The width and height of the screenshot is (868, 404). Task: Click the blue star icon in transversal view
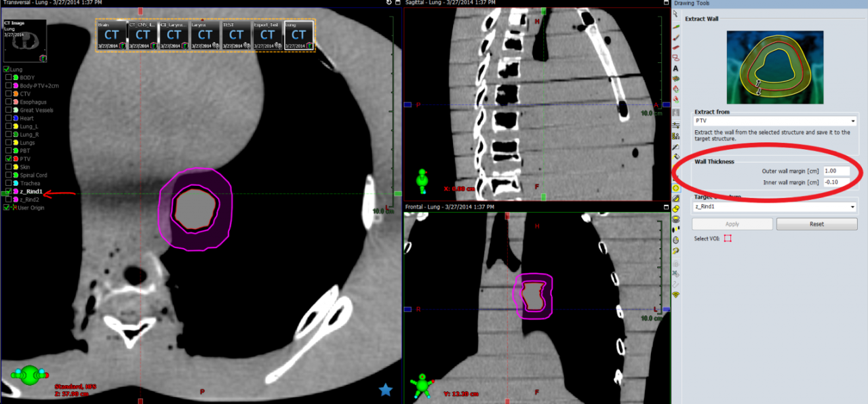click(x=385, y=389)
